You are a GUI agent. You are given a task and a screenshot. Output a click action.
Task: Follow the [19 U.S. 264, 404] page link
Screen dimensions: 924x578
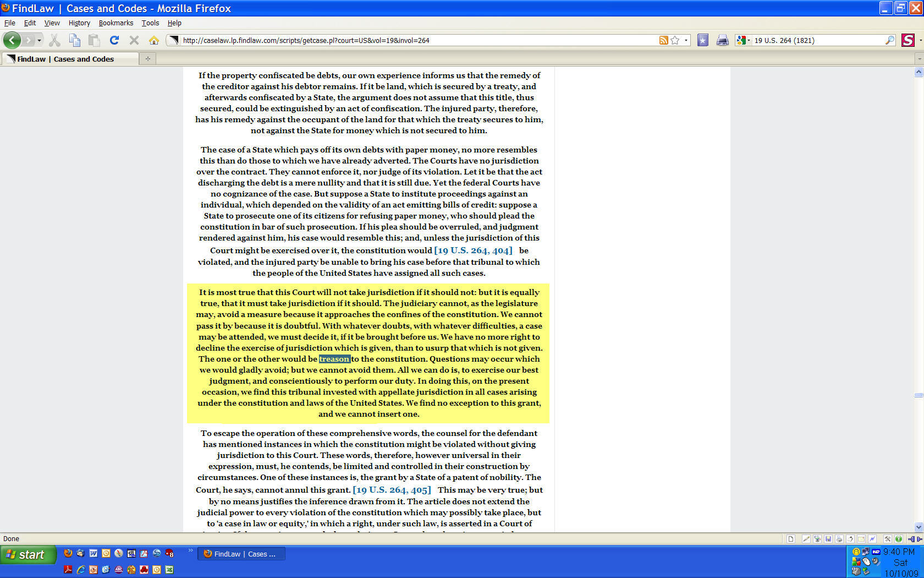(x=473, y=250)
